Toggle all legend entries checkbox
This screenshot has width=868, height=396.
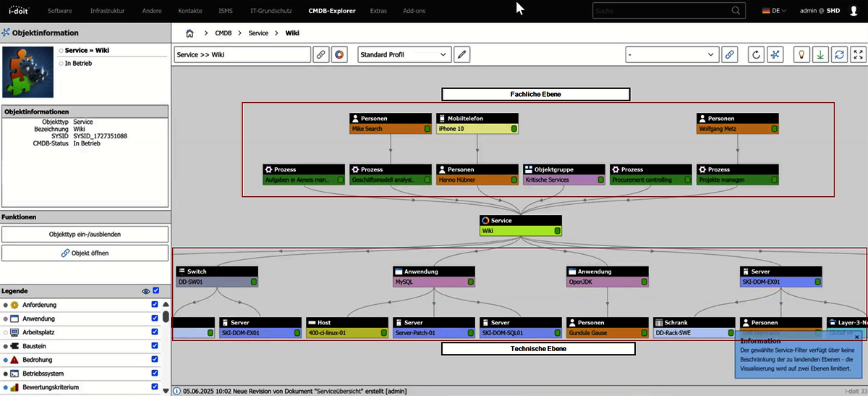point(156,290)
